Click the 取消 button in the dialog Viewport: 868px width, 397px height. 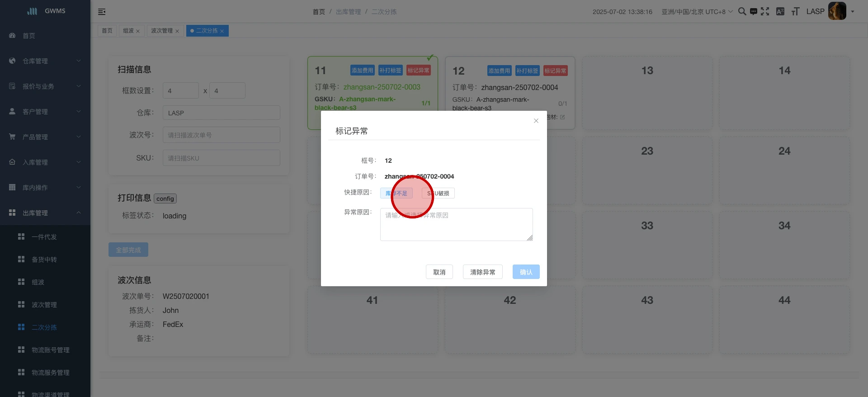click(439, 272)
